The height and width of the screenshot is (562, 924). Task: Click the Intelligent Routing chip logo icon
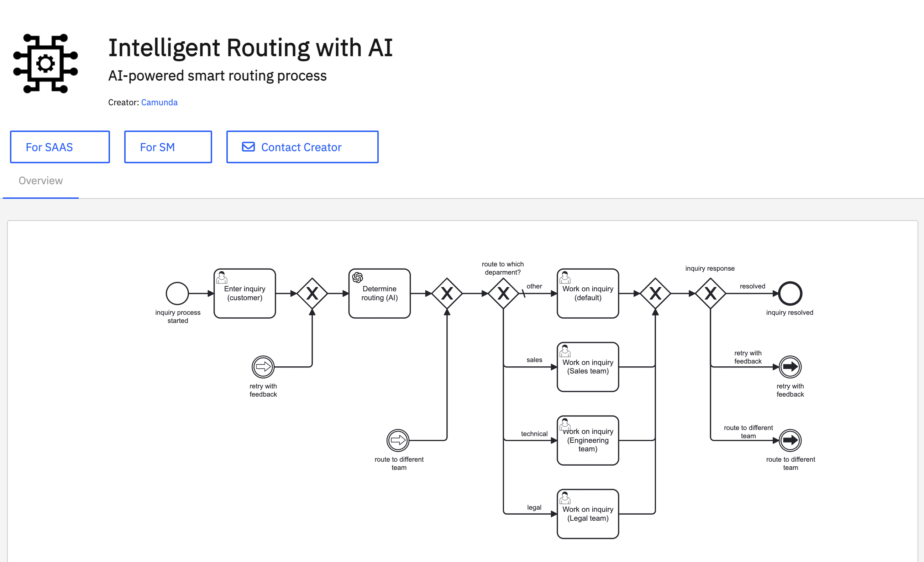pyautogui.click(x=45, y=63)
